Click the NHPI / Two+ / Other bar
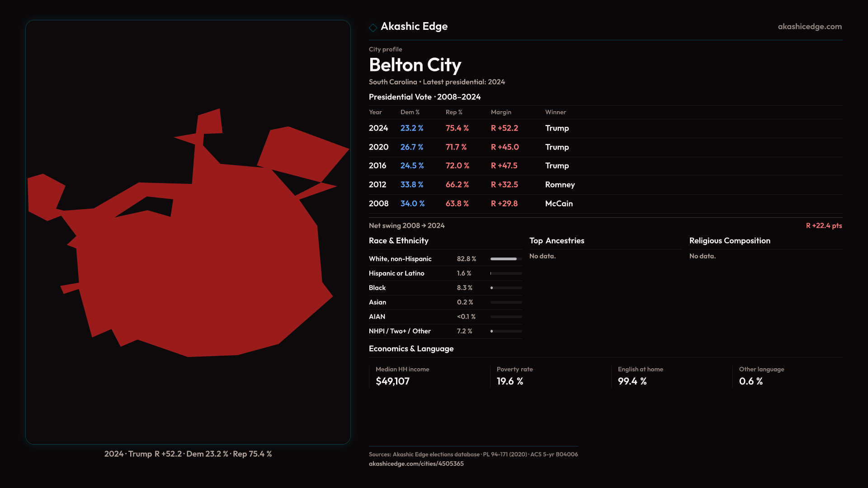The height and width of the screenshot is (488, 868). 505,331
